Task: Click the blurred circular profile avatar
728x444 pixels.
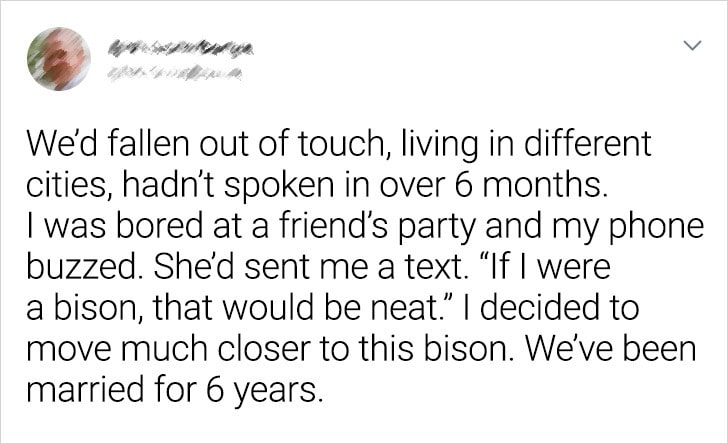Action: (59, 59)
